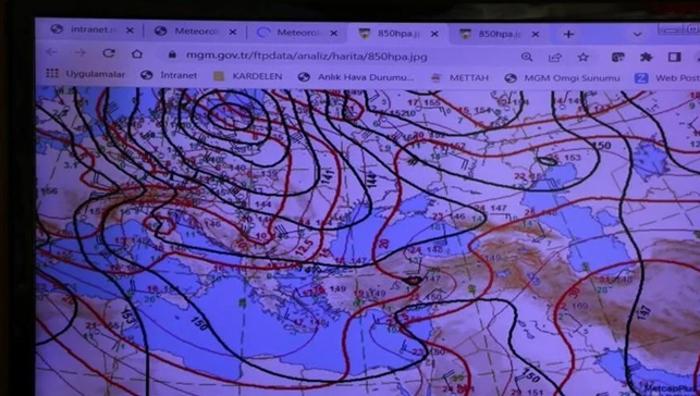
Task: Expand the tab search chevron dropdown
Action: click(x=638, y=34)
